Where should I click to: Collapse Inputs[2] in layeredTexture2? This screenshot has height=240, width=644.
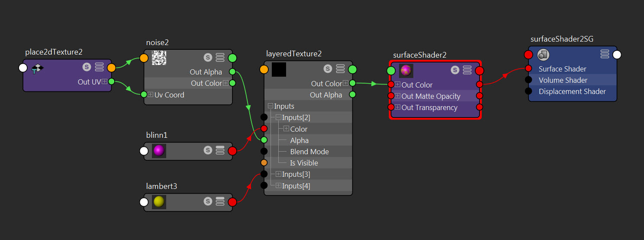278,117
